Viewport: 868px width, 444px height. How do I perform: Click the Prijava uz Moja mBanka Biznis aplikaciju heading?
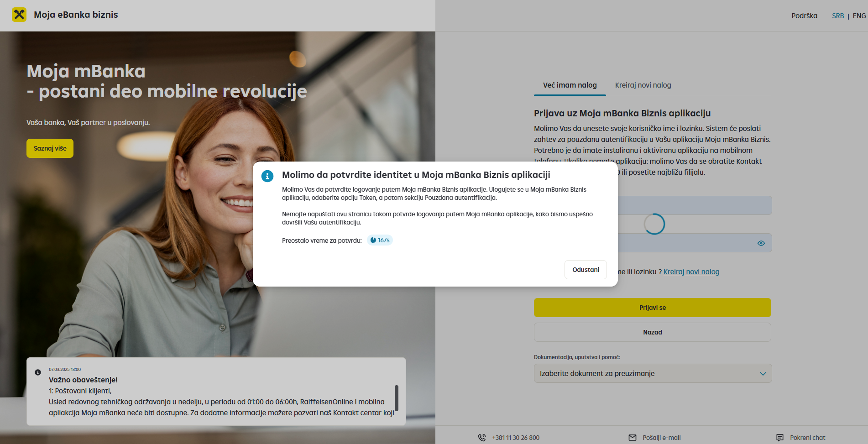click(x=622, y=113)
